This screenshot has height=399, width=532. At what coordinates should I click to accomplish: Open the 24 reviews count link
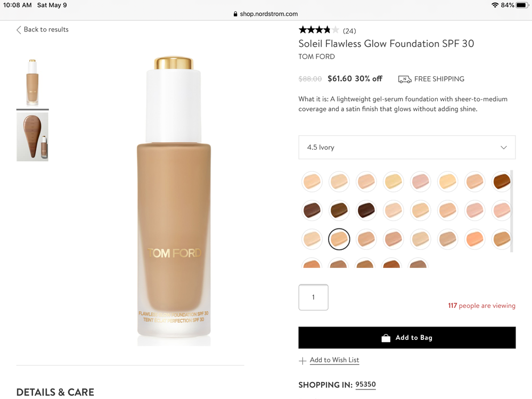[x=349, y=31]
